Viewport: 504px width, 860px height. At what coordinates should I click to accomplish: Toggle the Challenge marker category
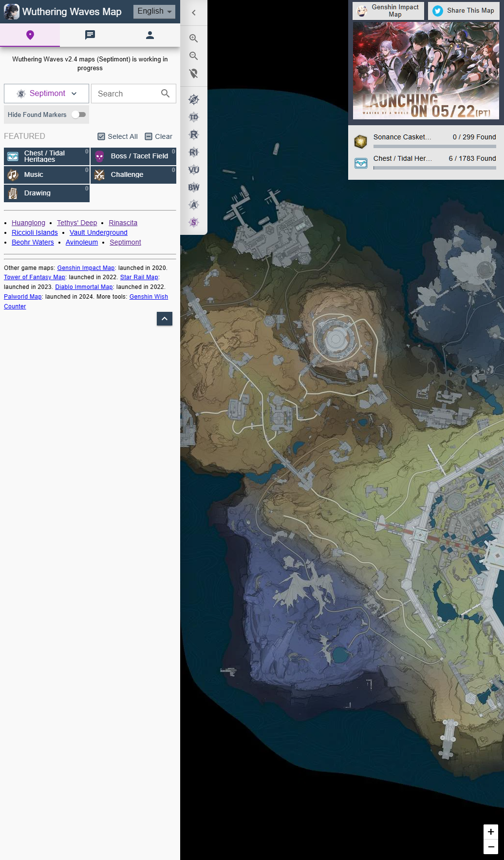click(x=133, y=175)
